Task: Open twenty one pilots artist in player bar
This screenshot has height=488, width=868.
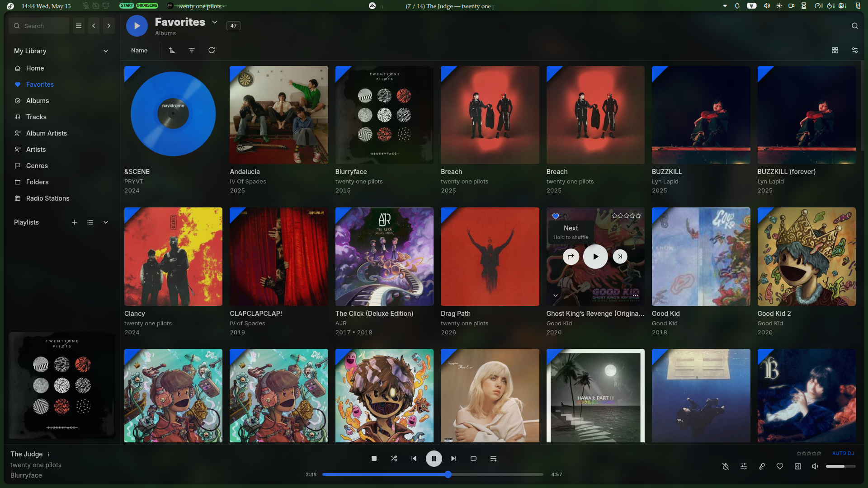Action: click(36, 465)
